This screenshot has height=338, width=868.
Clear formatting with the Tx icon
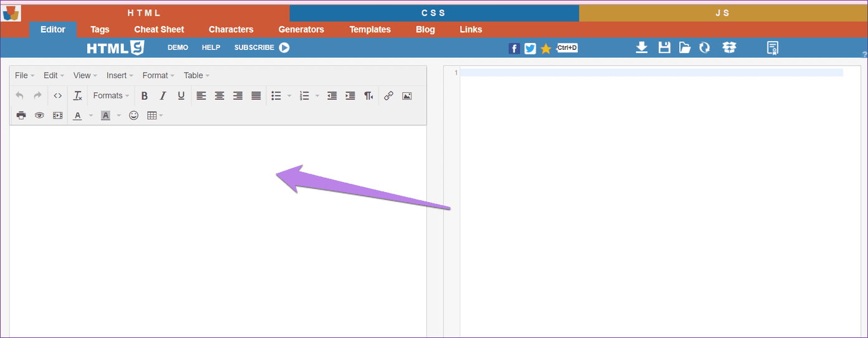(x=77, y=96)
